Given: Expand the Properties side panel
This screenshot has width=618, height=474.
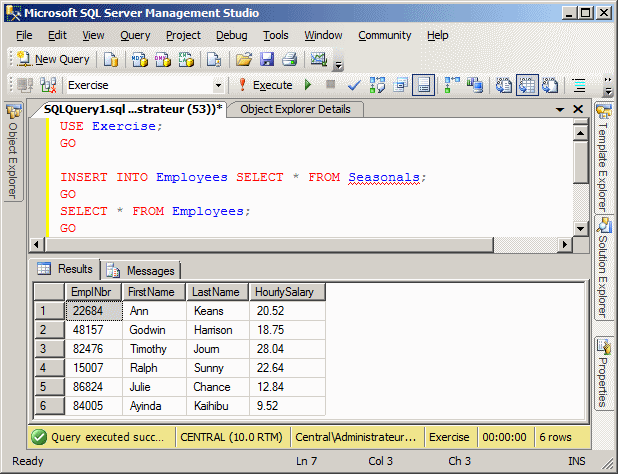Looking at the screenshot, I should [x=603, y=374].
